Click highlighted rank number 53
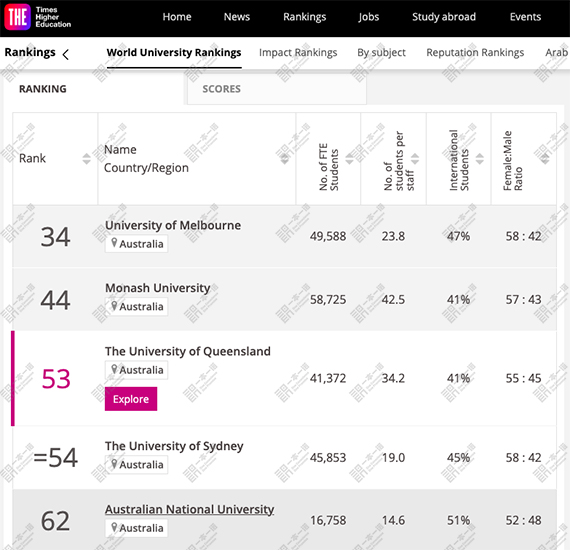This screenshot has width=570, height=550. click(x=56, y=379)
